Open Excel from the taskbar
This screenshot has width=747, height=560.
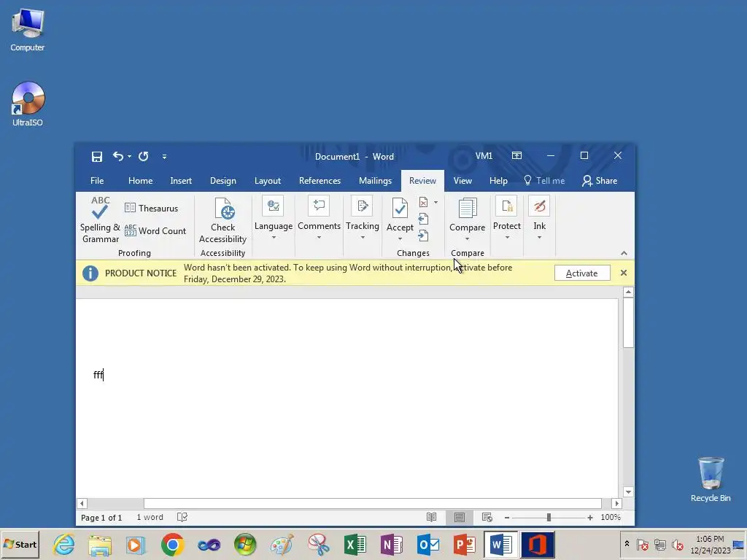[x=355, y=544]
